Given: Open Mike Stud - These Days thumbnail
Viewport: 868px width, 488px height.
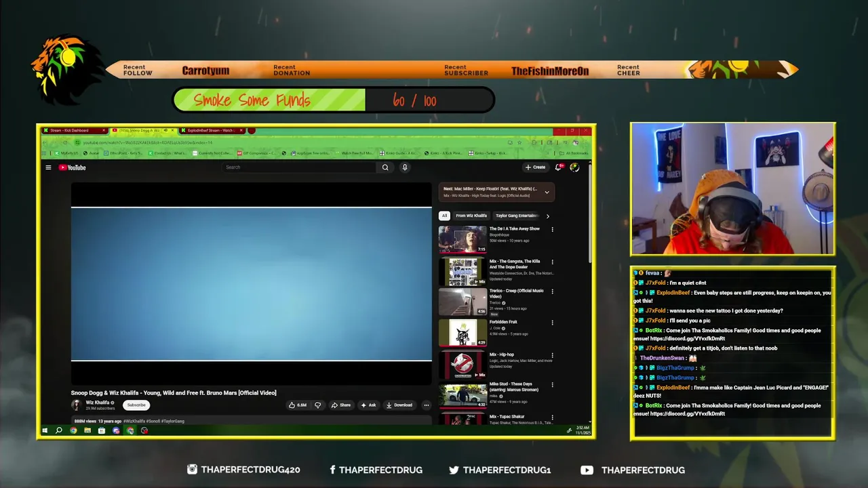Looking at the screenshot, I should (462, 395).
